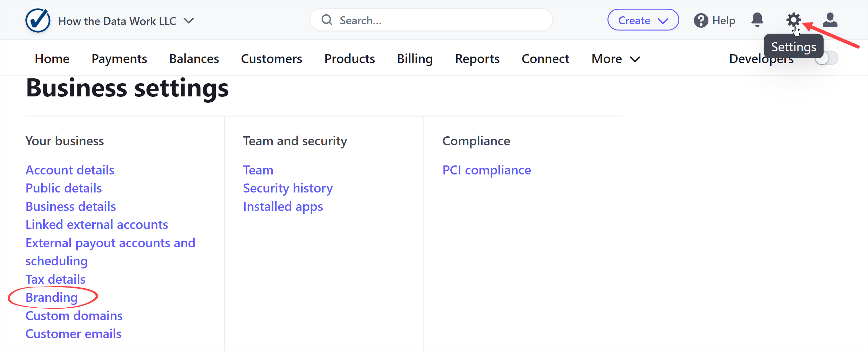
Task: Open Customer emails link
Action: pyautogui.click(x=74, y=334)
